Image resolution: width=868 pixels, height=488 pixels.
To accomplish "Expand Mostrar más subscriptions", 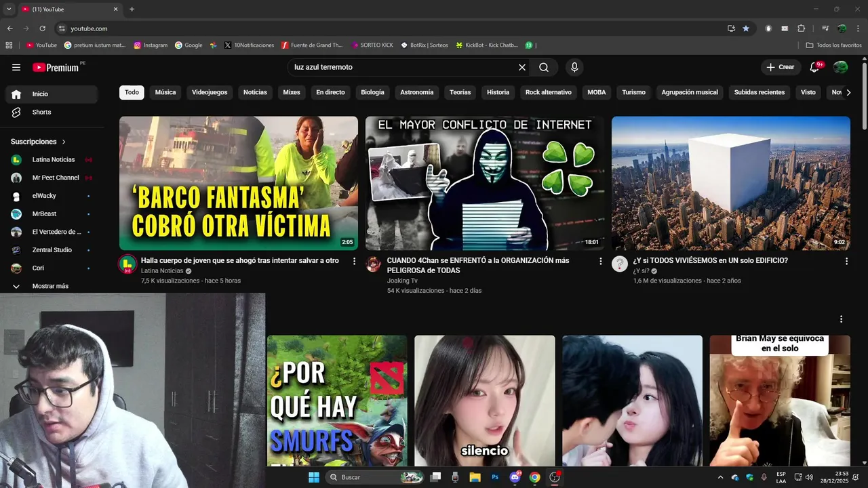I will [52, 286].
